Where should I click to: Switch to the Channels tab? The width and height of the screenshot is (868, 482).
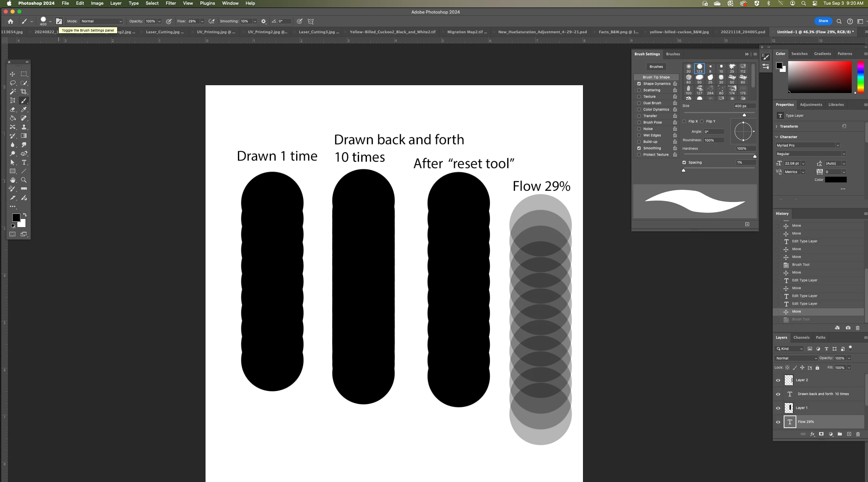pos(801,337)
